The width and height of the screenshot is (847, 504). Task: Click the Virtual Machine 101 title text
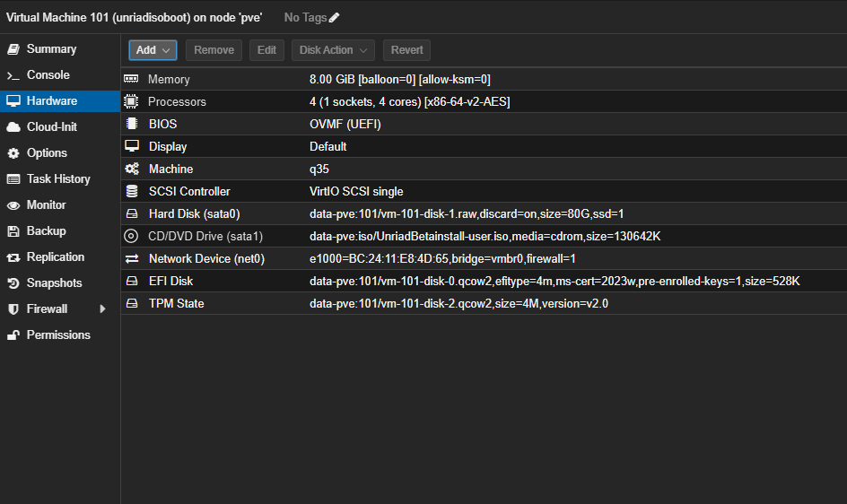134,18
